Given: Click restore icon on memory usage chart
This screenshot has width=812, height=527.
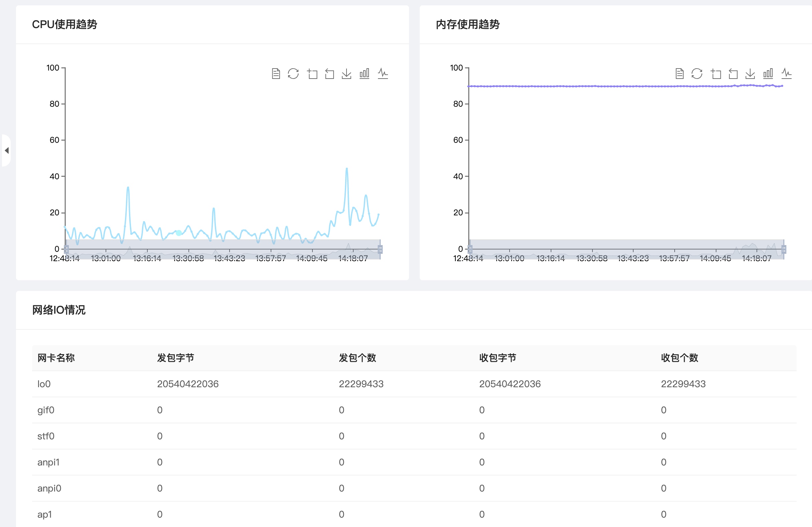Looking at the screenshot, I should tap(697, 73).
